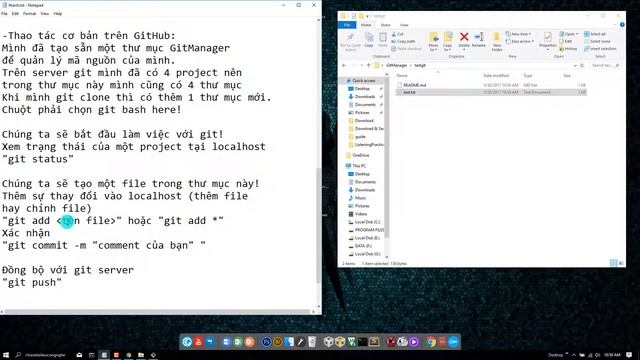Click Paste shortcut in the ribbon
The height and width of the screenshot is (360, 640).
pos(406,49)
